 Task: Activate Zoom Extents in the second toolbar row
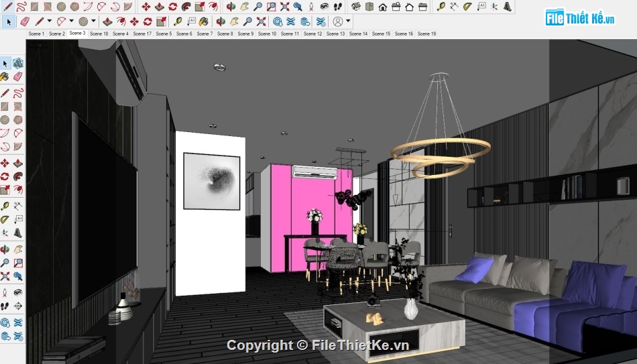tap(262, 21)
